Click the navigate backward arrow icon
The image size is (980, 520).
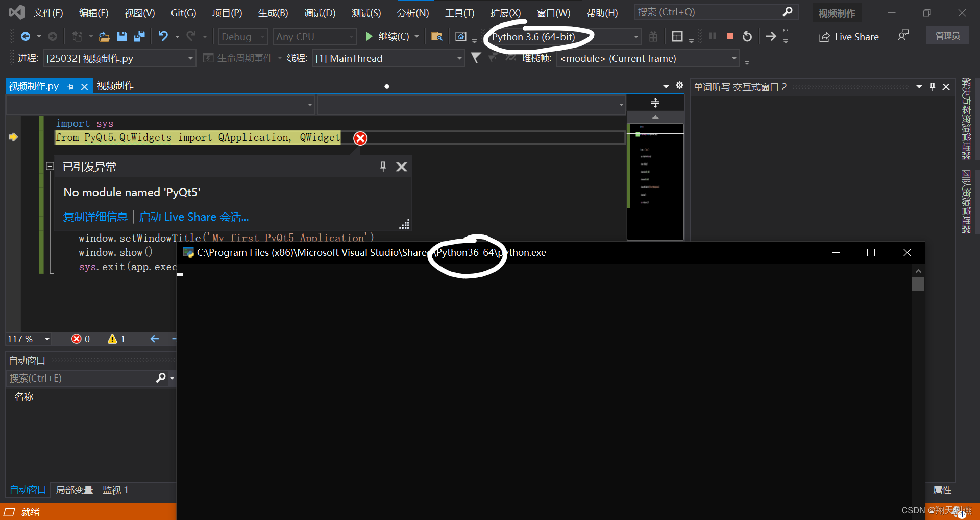[25, 36]
